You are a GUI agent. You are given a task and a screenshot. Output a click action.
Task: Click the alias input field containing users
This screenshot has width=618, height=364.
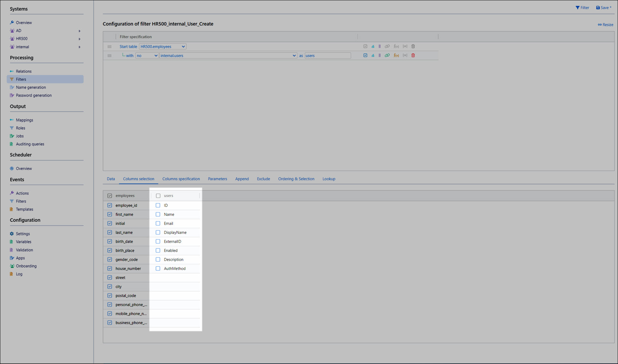pyautogui.click(x=328, y=56)
